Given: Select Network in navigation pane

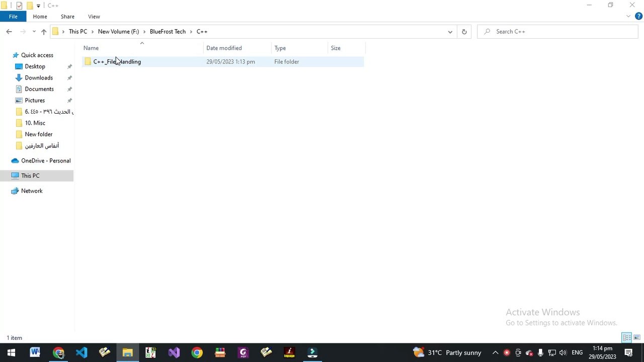Looking at the screenshot, I should coord(32,191).
